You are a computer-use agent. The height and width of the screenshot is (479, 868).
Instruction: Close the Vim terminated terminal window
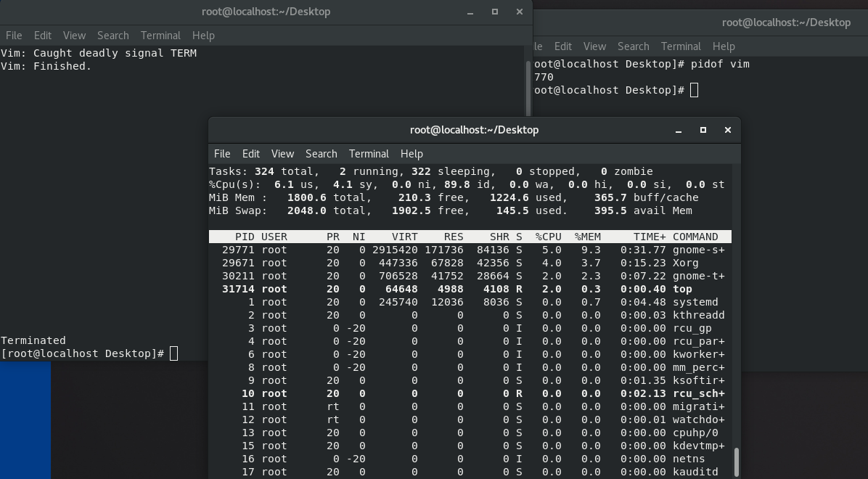[519, 12]
